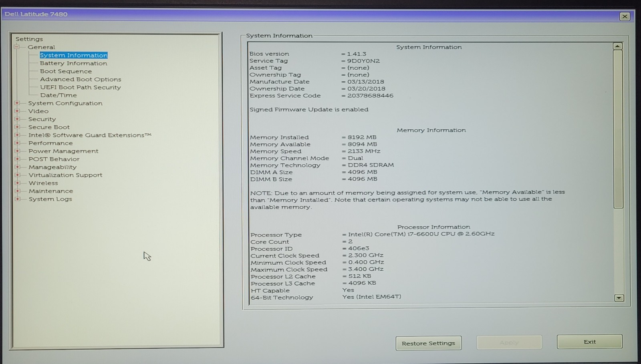This screenshot has height=364, width=641.
Task: Select Intel Software Guard Extensions label
Action: point(90,135)
